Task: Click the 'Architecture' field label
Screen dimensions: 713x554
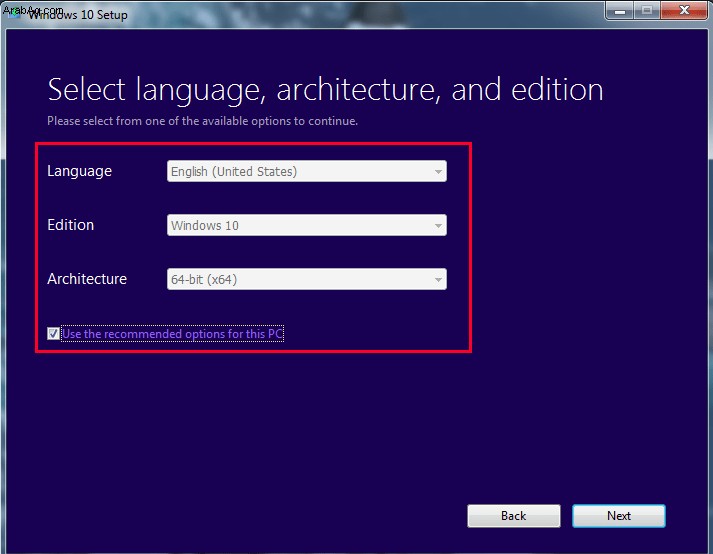Action: coord(87,278)
